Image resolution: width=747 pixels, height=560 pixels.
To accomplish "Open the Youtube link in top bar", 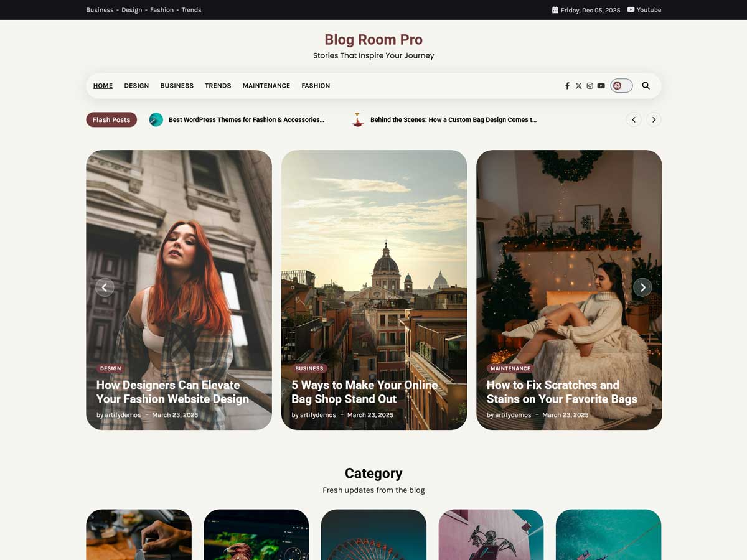I will click(644, 10).
